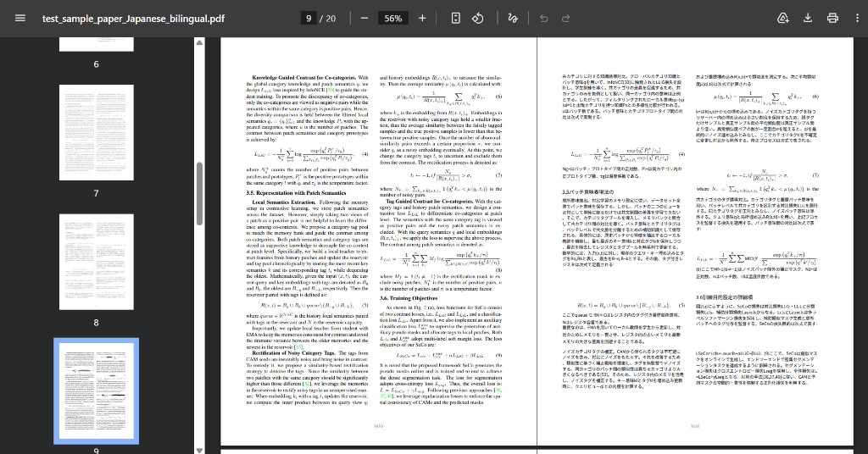
Task: Toggle the sidebar menu hamburger icon
Action: point(20,19)
